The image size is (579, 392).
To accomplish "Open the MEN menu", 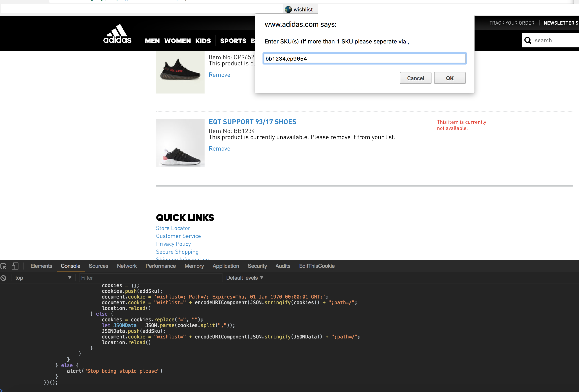I will pos(152,41).
